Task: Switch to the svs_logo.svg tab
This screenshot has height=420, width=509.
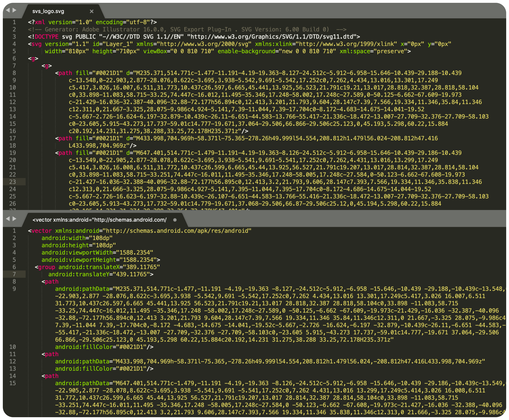Action: coord(48,11)
